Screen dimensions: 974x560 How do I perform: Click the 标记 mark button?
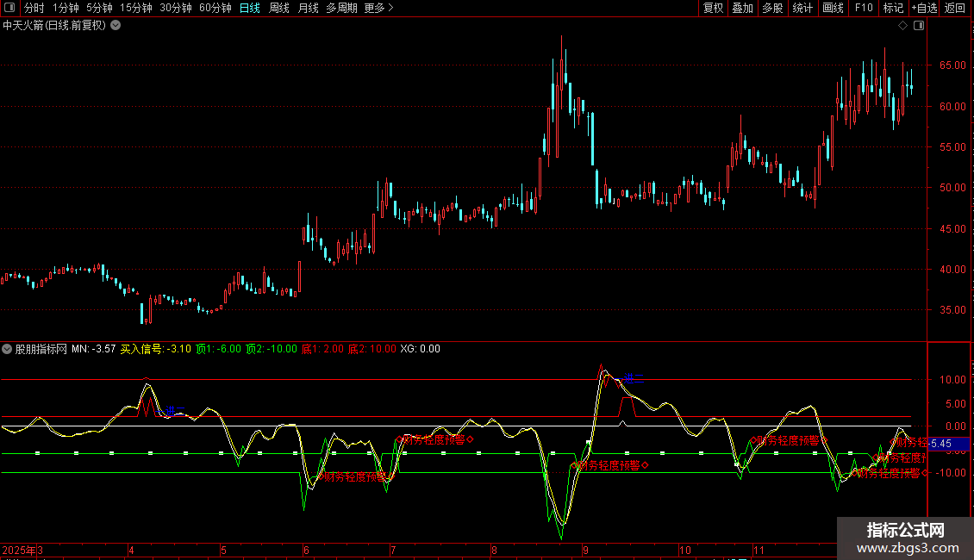point(893,8)
